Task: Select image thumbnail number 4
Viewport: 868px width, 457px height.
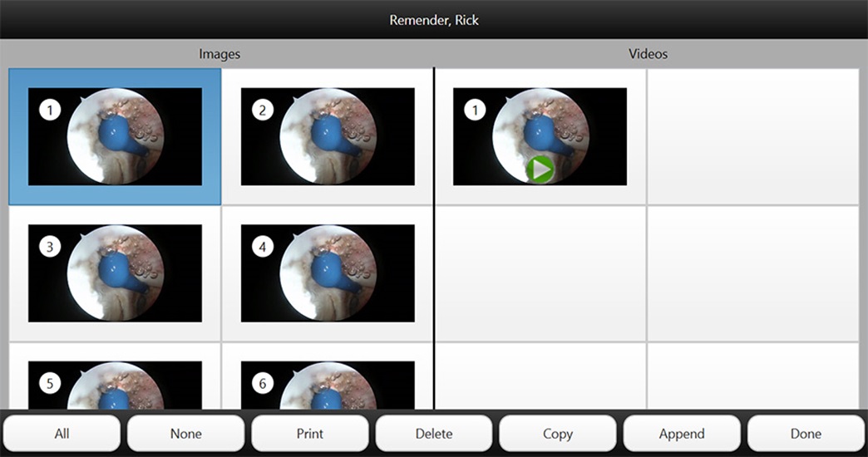Action: click(x=328, y=273)
